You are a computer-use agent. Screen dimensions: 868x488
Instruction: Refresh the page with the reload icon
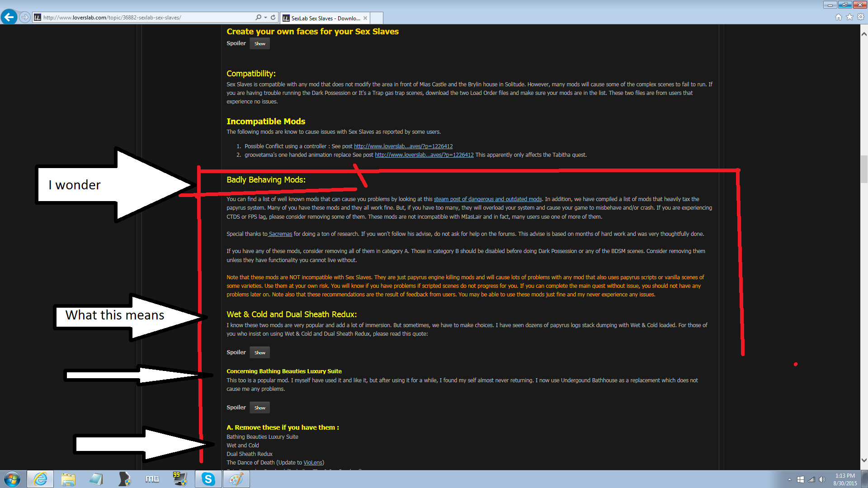273,17
